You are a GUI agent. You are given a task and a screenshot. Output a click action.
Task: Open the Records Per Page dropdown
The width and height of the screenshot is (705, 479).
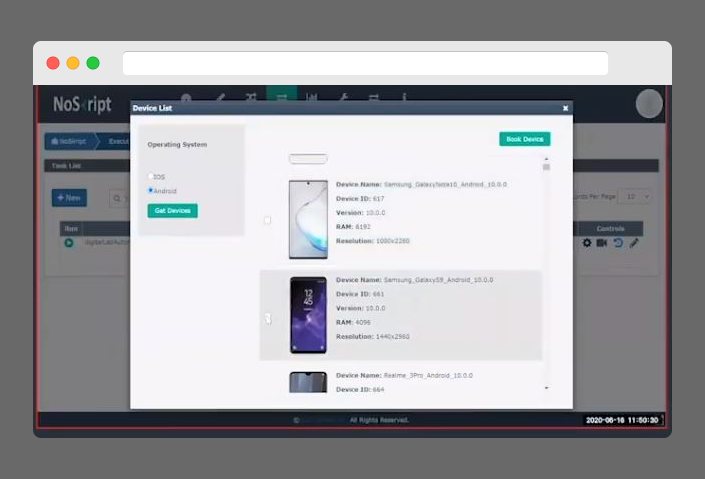(x=635, y=196)
